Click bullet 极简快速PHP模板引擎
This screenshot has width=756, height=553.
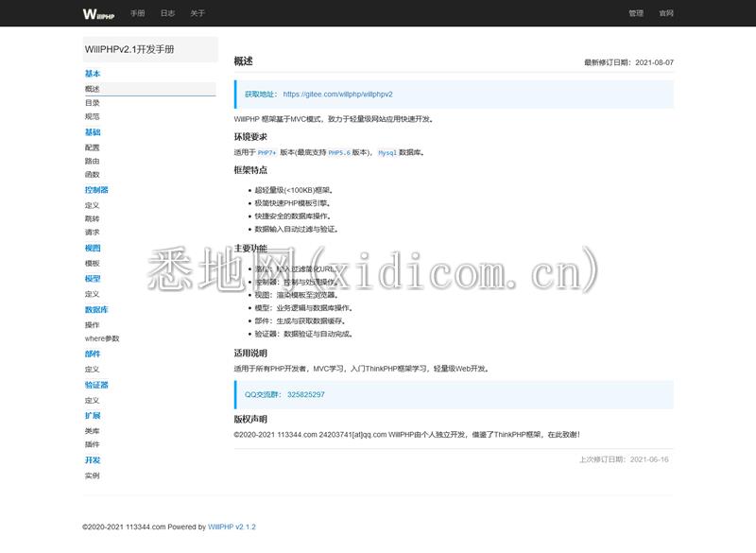click(293, 203)
